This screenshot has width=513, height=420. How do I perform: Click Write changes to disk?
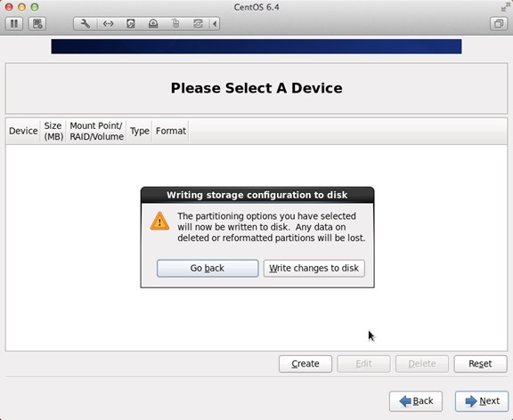(x=314, y=269)
